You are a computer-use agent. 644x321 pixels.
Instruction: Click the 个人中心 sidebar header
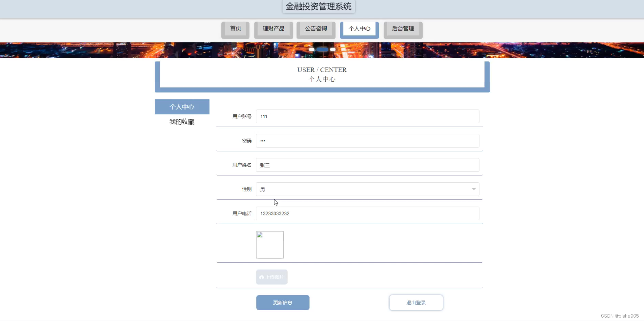click(x=182, y=107)
